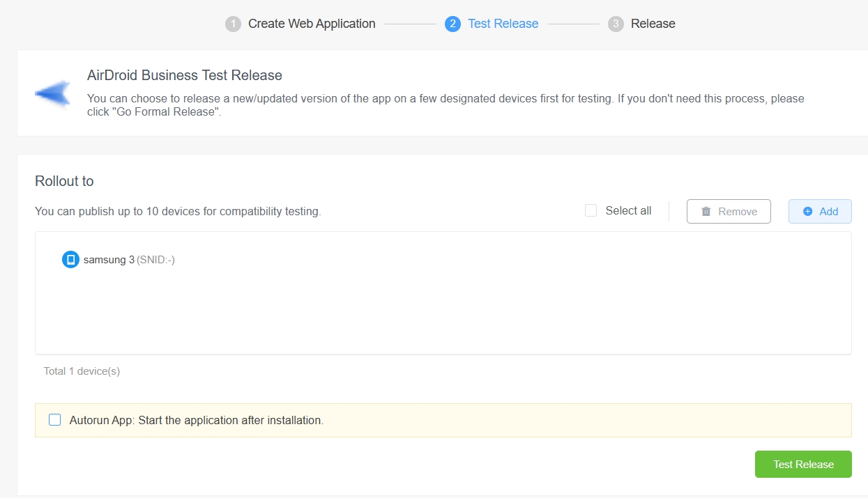
Task: Click the AirDroid Business paper plane logo
Action: tap(53, 93)
